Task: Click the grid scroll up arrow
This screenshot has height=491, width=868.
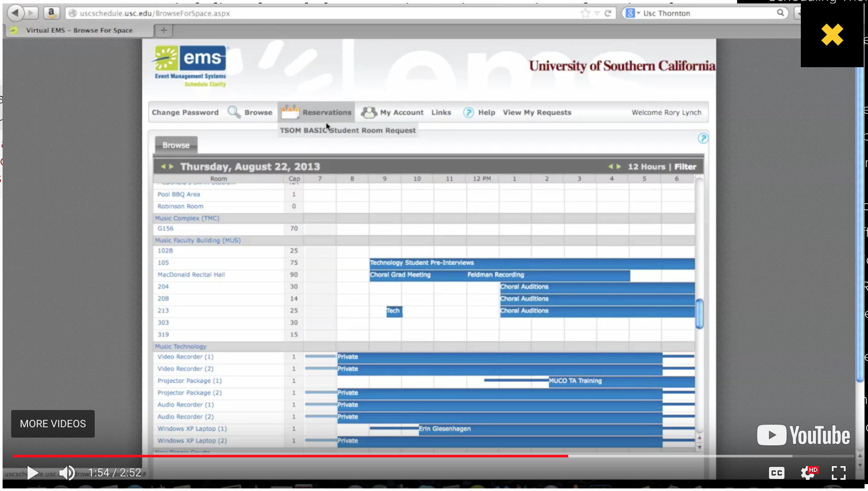Action: point(700,438)
